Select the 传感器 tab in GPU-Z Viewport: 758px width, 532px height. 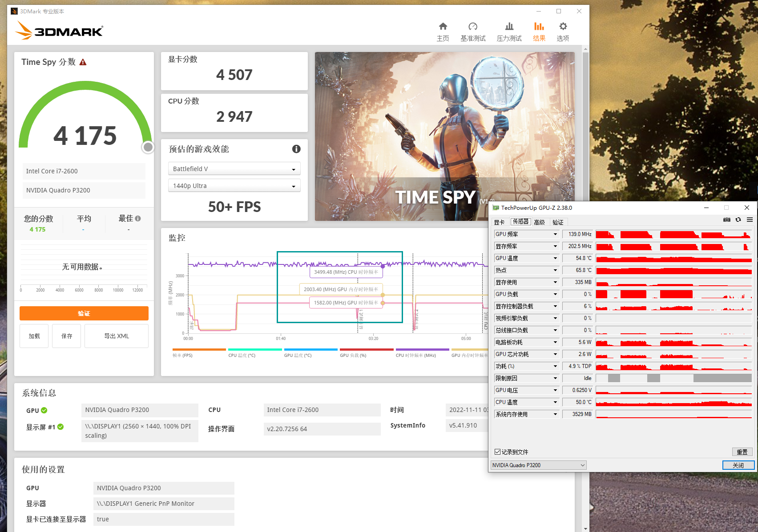point(520,222)
